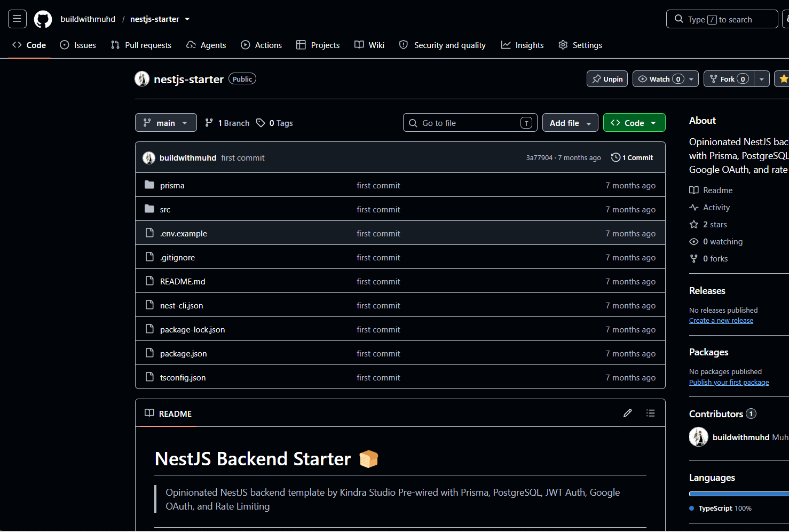Click the buildwithmuhd avatar in commit row
Viewport: 789px width, 532px height.
tap(149, 158)
